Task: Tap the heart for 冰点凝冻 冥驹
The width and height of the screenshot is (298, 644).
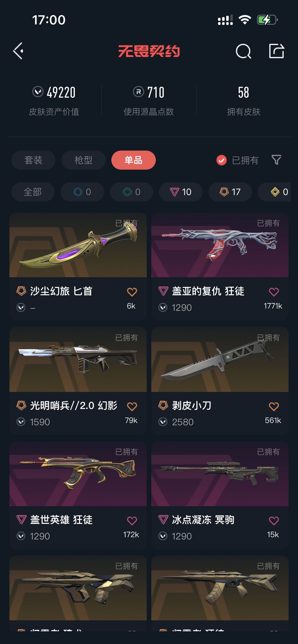Action: click(274, 521)
